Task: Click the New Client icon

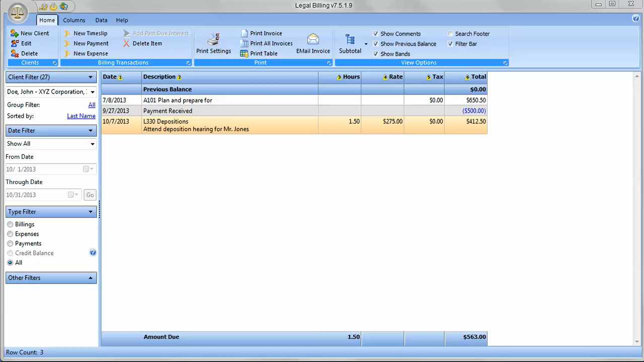Action: click(x=15, y=33)
